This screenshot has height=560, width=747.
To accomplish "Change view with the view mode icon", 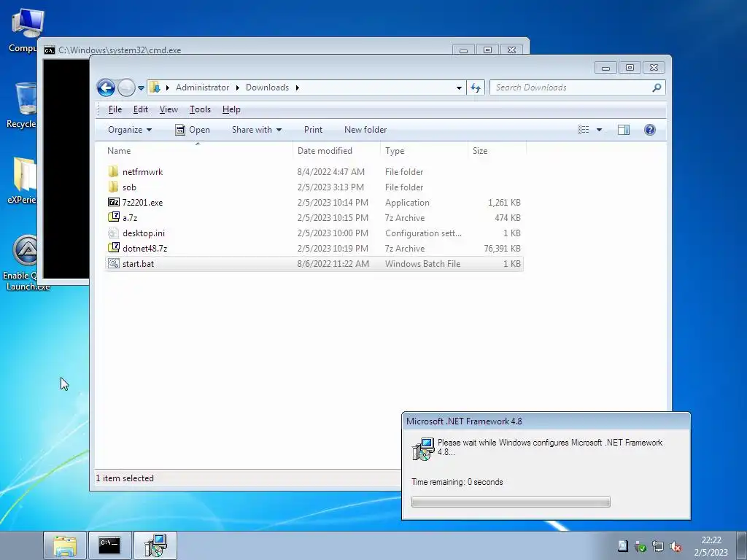I will (583, 130).
